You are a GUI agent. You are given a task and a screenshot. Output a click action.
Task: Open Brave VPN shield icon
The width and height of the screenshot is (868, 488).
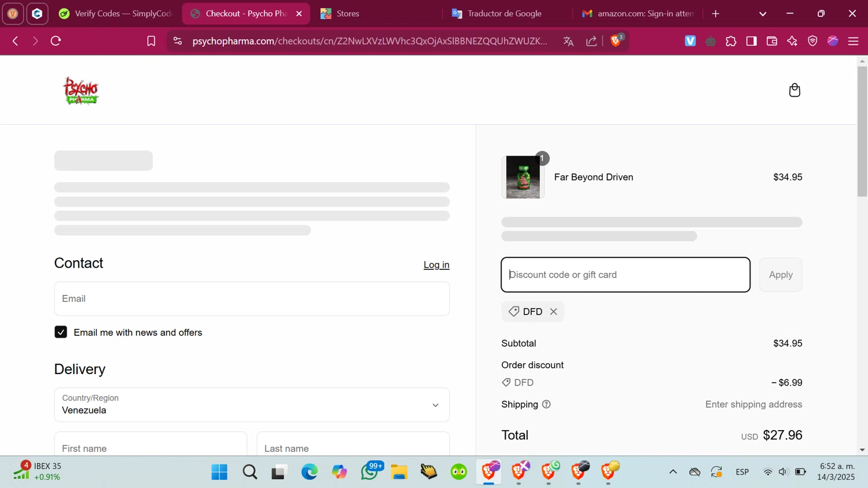(x=812, y=41)
